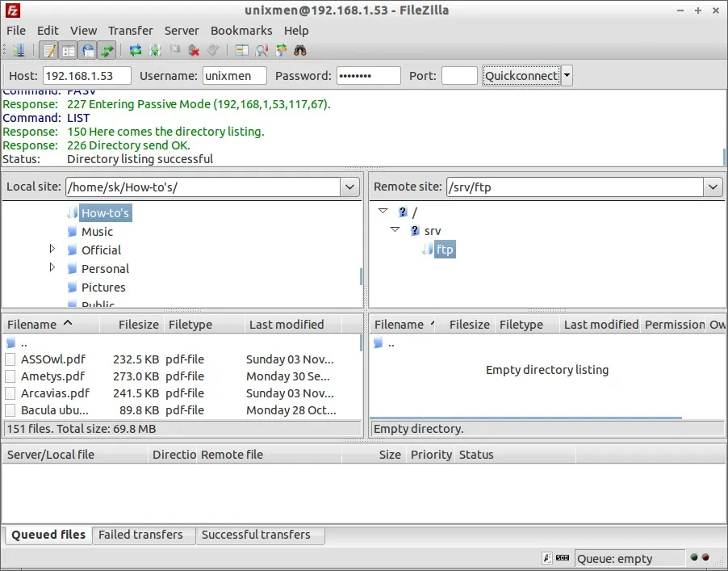This screenshot has width=728, height=571.
Task: Click the Quickconnect button
Action: pos(521,76)
